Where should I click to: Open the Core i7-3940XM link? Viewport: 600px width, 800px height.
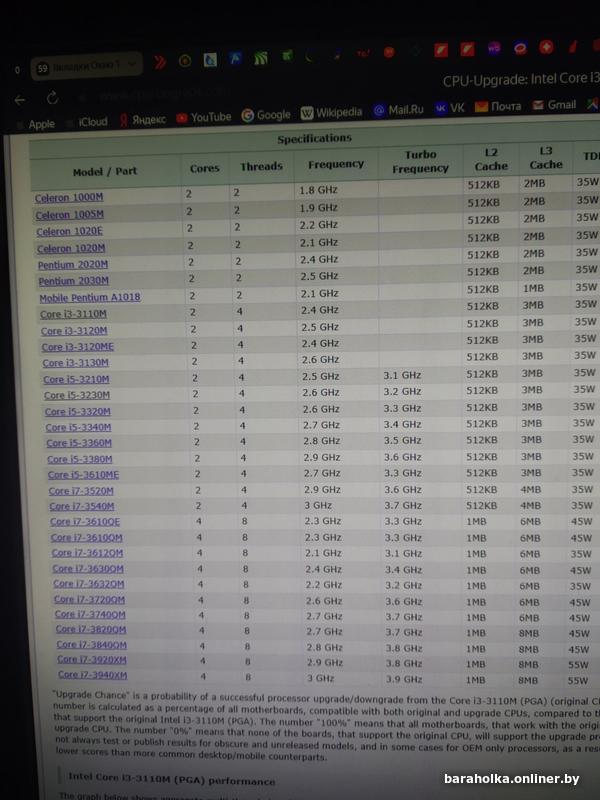pos(92,675)
